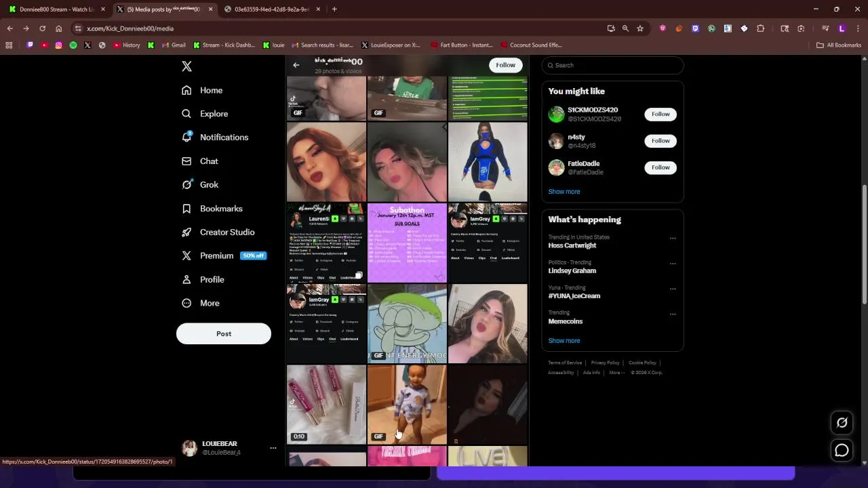The height and width of the screenshot is (488, 868).
Task: Open the LaurenS profile screenshot thumbnail
Action: click(326, 243)
